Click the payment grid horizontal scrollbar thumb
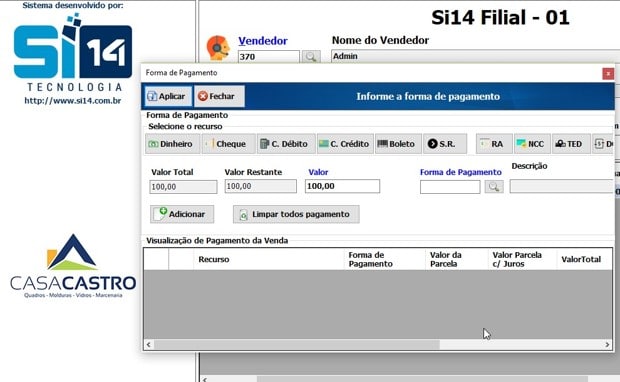 297,344
